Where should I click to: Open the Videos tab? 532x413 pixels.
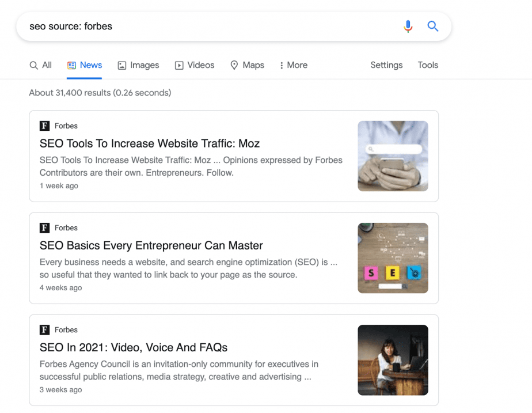coord(195,65)
